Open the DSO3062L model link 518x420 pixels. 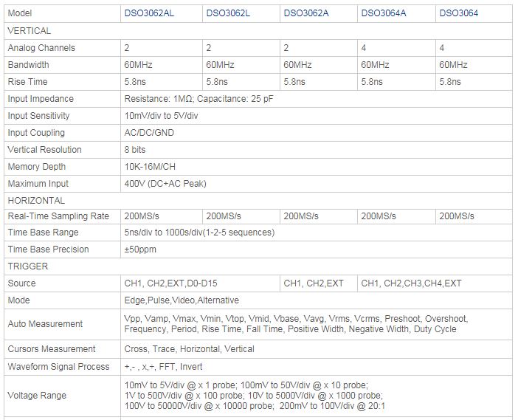[228, 13]
